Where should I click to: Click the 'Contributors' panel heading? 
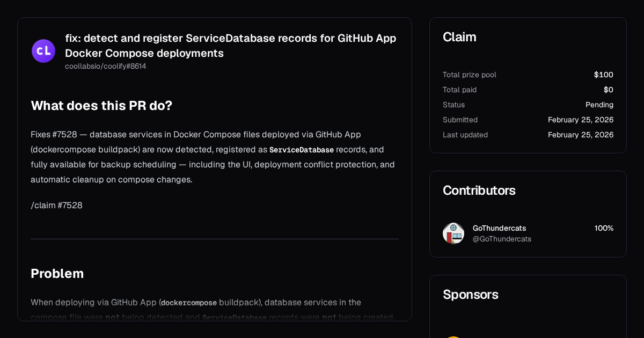(479, 190)
